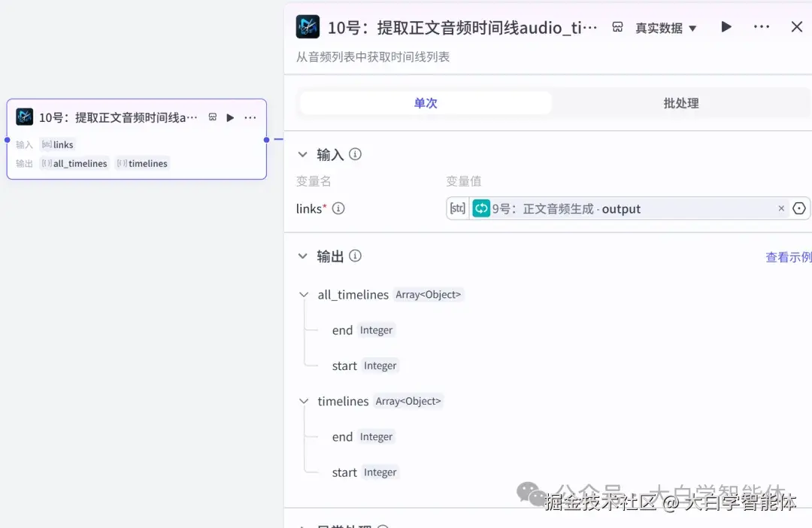
Task: Click the screenshot icon next to panel title
Action: [x=617, y=26]
